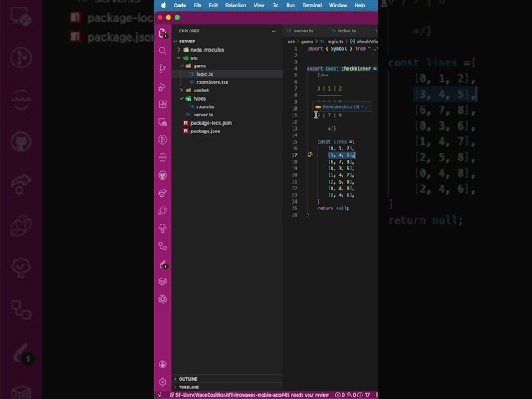Expand the socket folder
The width and height of the screenshot is (532, 399).
[x=182, y=91]
